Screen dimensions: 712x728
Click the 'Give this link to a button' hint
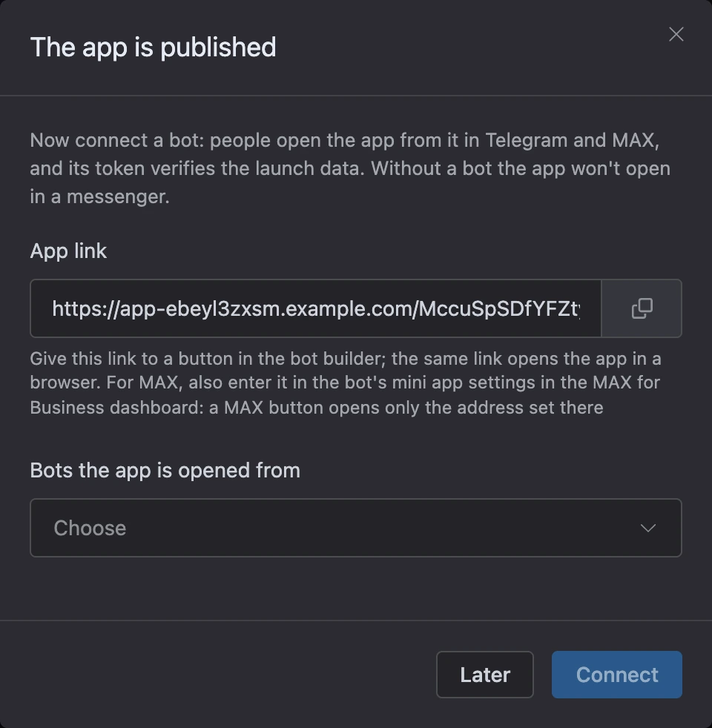tap(346, 383)
